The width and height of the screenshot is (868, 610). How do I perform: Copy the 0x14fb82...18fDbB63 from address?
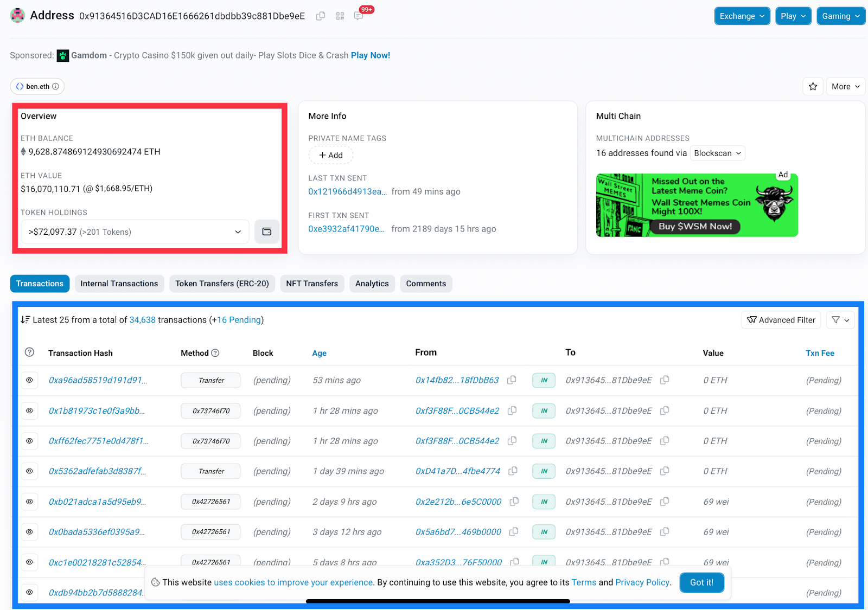[x=512, y=380]
